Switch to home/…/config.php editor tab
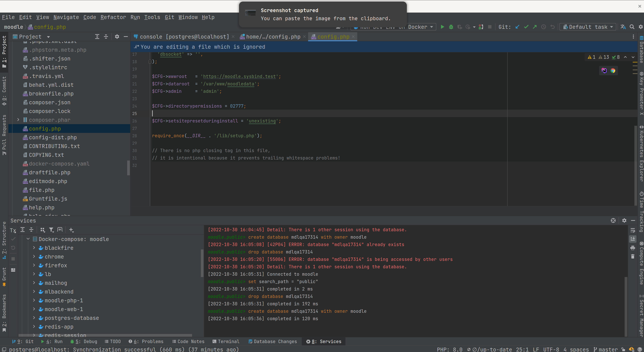The image size is (644, 352). (273, 37)
